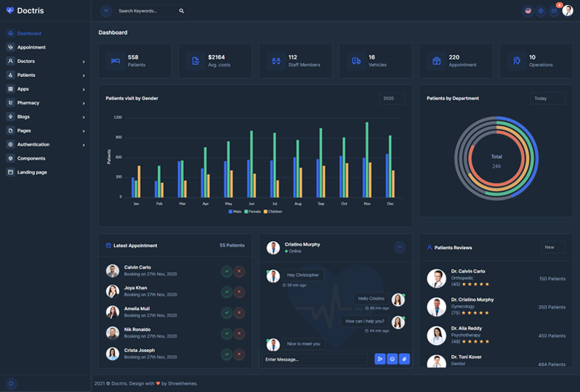
Task: Open Landing page from the sidebar
Action: click(x=32, y=172)
